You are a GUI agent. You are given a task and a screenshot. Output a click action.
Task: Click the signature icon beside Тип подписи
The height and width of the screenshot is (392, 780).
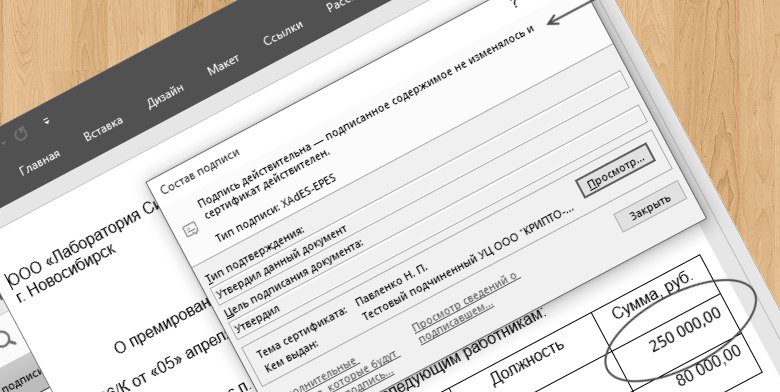pyautogui.click(x=192, y=230)
